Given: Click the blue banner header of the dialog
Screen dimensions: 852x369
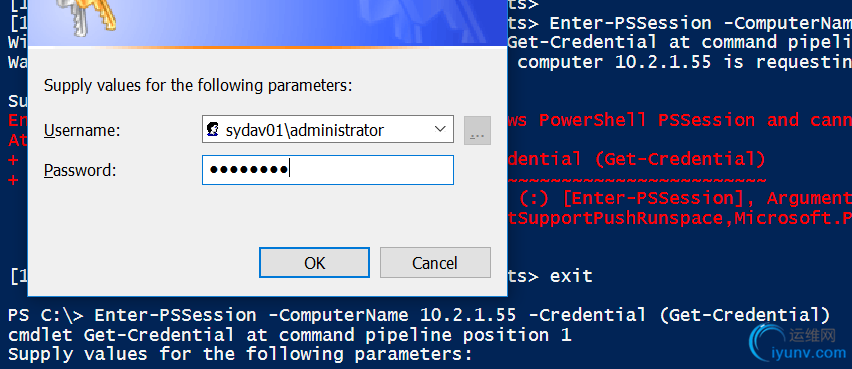Looking at the screenshot, I should pyautogui.click(x=267, y=23).
